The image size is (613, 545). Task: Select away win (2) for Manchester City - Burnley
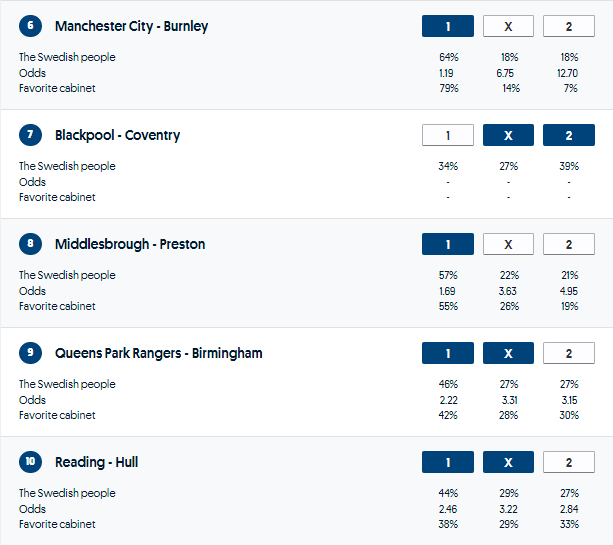pyautogui.click(x=568, y=26)
